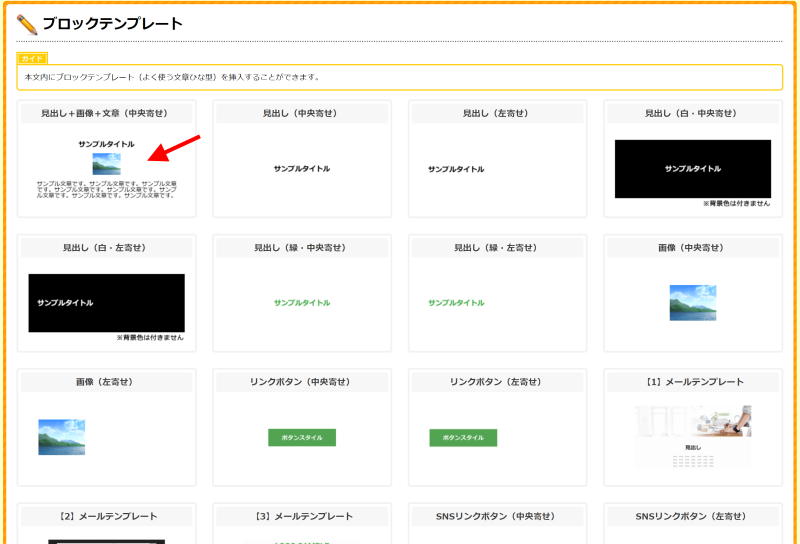Click the ブロックテンプレート page title
The image size is (800, 544).
click(112, 23)
